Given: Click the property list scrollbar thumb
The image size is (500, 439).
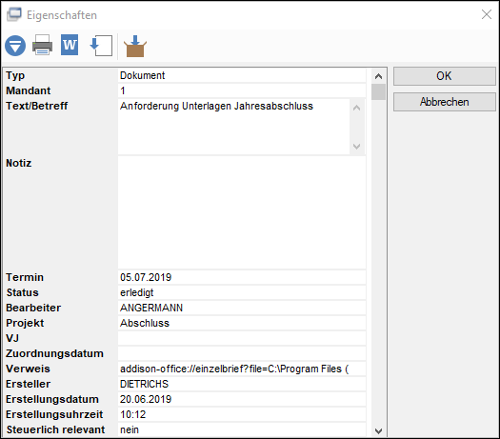Looking at the screenshot, I should click(378, 92).
